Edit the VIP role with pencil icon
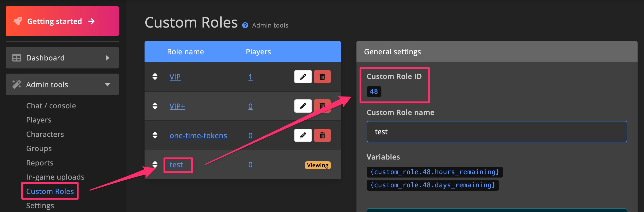The width and height of the screenshot is (644, 212). 303,77
